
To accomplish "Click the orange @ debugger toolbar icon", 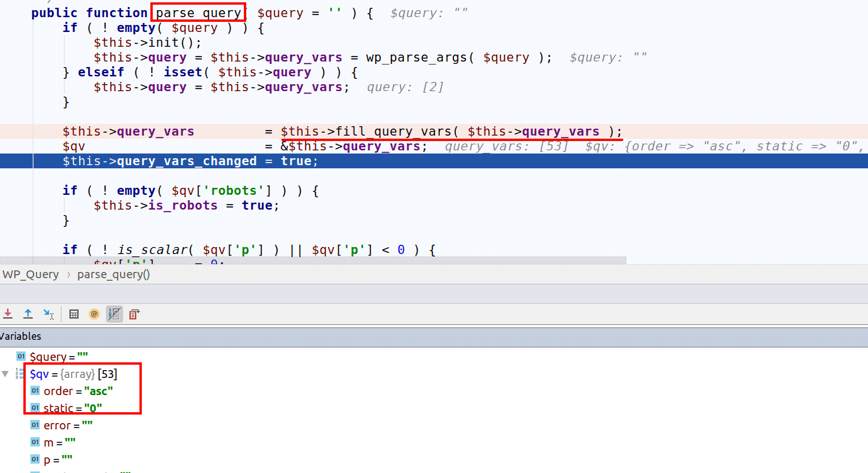I will point(94,314).
